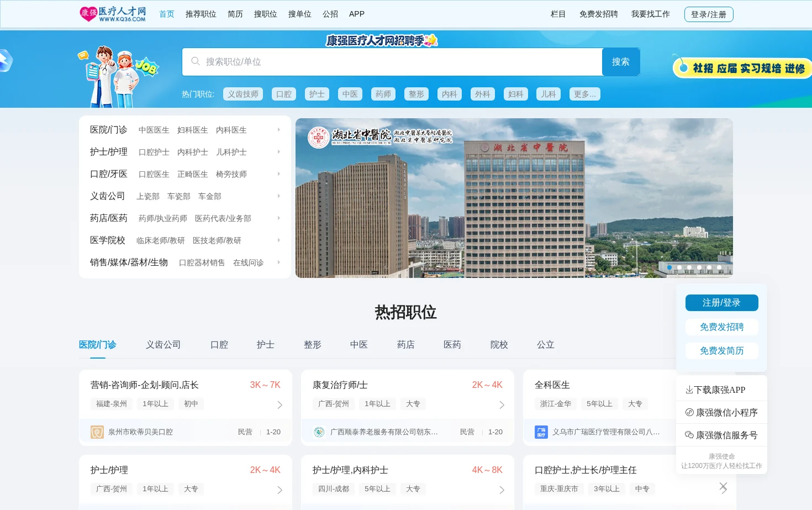Switch to the 公立 hot jobs tab
Viewport: 812px width, 510px height.
point(546,345)
